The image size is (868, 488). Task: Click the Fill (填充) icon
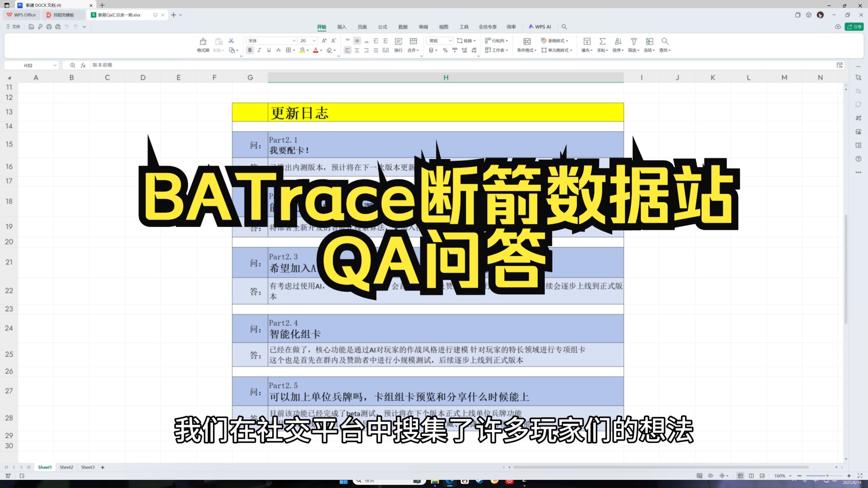pos(587,41)
